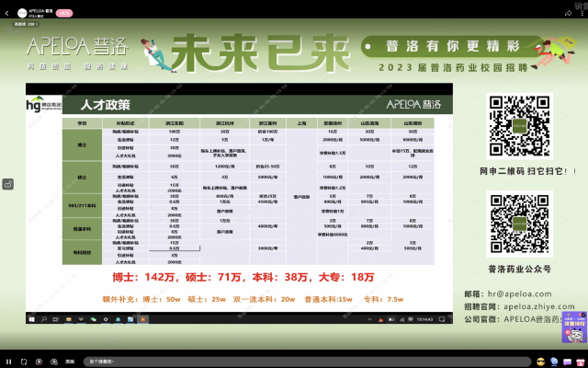
Task: Click the 博士 row header in the table
Action: click(x=82, y=145)
